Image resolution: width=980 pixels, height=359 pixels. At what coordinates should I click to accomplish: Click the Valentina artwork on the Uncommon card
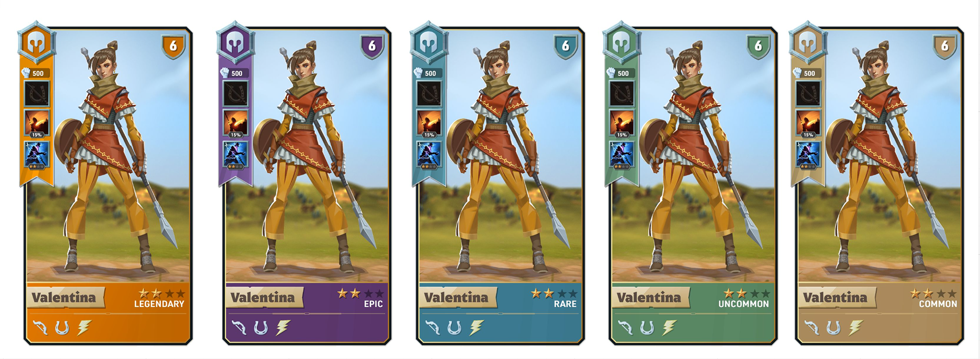click(693, 156)
